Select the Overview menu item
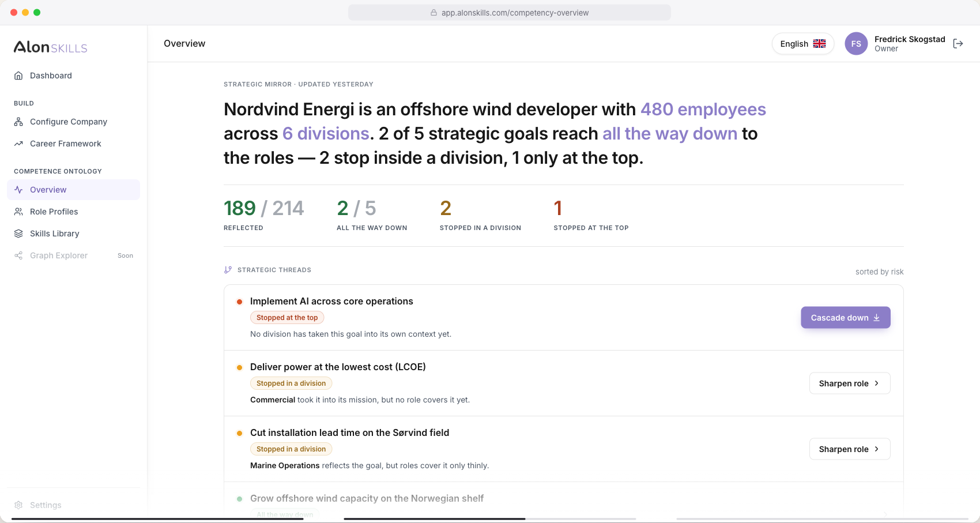This screenshot has width=980, height=523. (73, 190)
